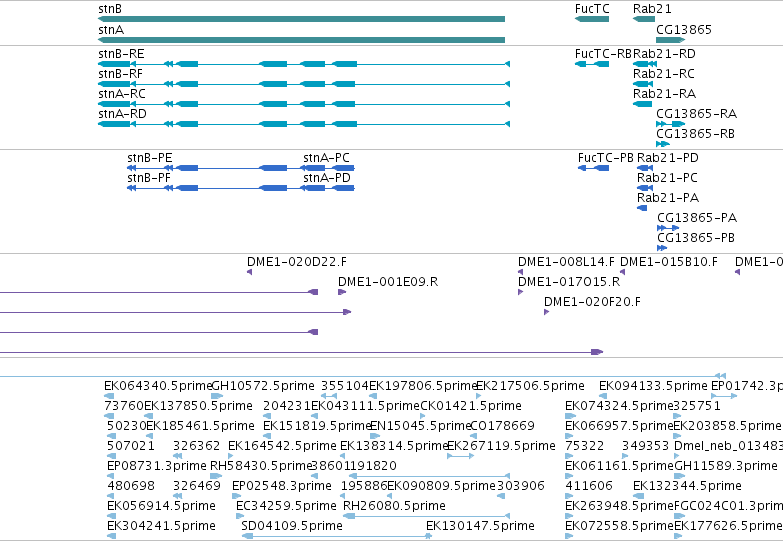Open the RH26080.5prime EST label

(x=394, y=506)
